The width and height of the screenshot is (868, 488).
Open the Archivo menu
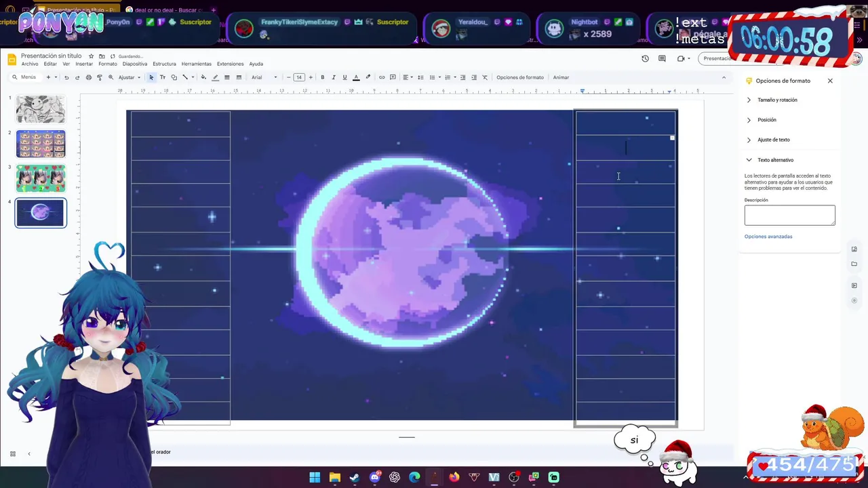(30, 64)
